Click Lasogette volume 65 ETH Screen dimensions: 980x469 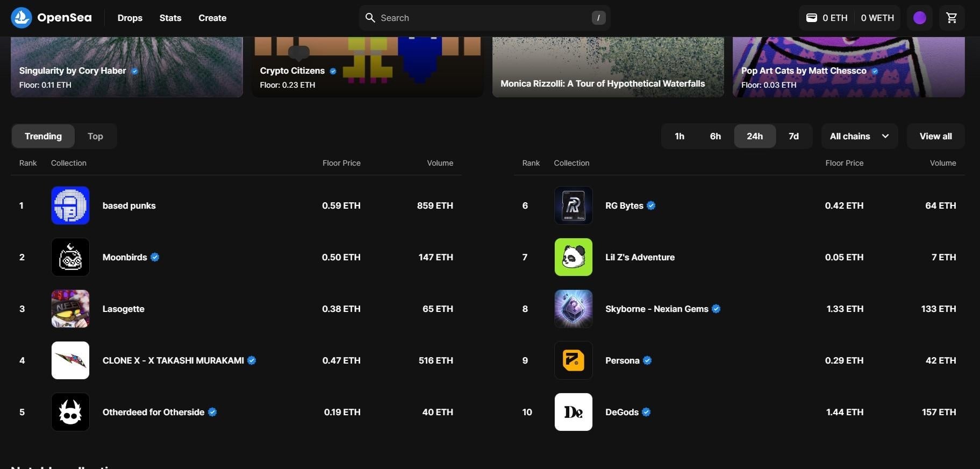point(438,309)
